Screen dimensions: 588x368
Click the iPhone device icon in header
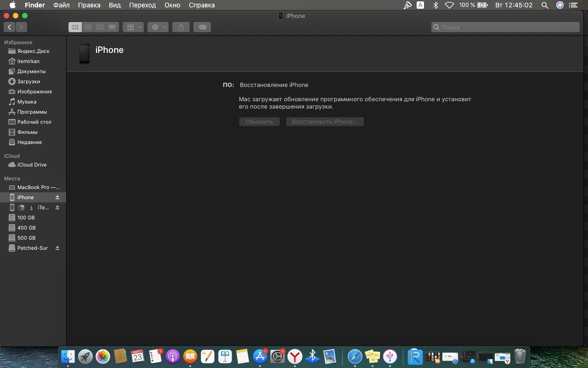tap(84, 53)
